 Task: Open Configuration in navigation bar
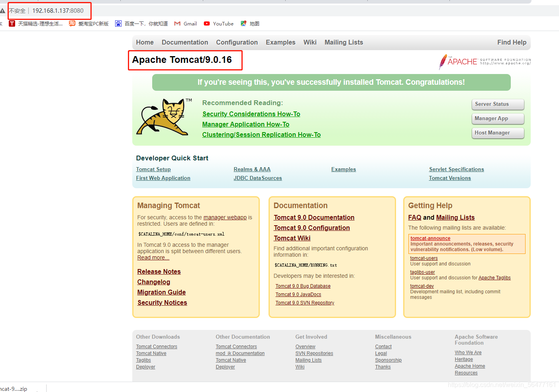tap(237, 42)
